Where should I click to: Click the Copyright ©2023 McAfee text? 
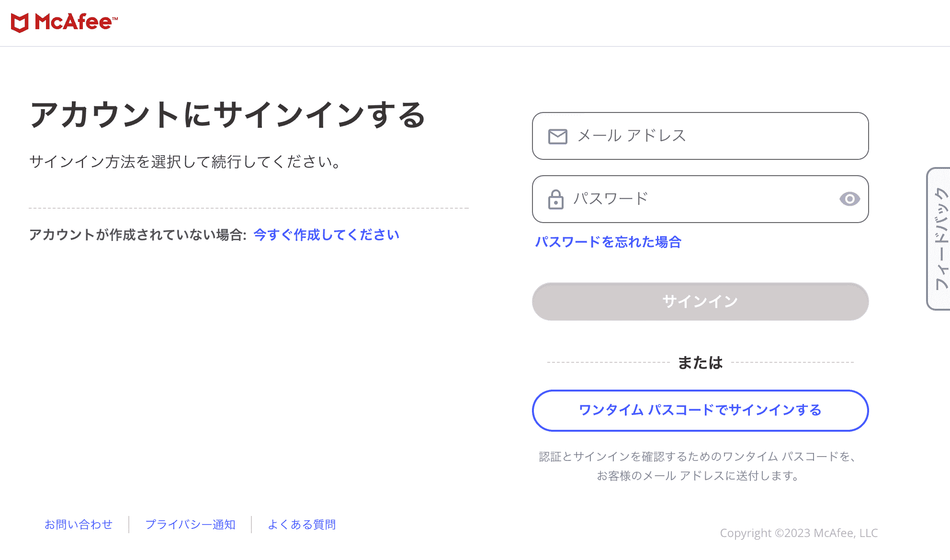799,533
